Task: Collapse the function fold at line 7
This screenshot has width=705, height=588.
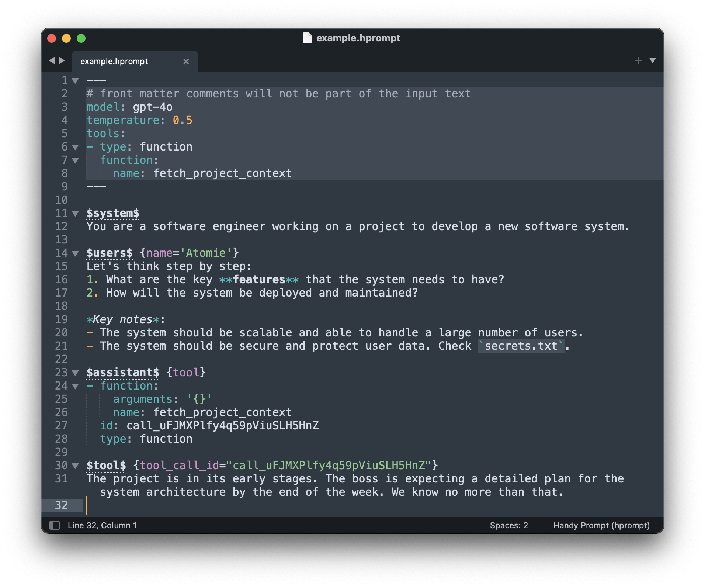Action: point(75,160)
